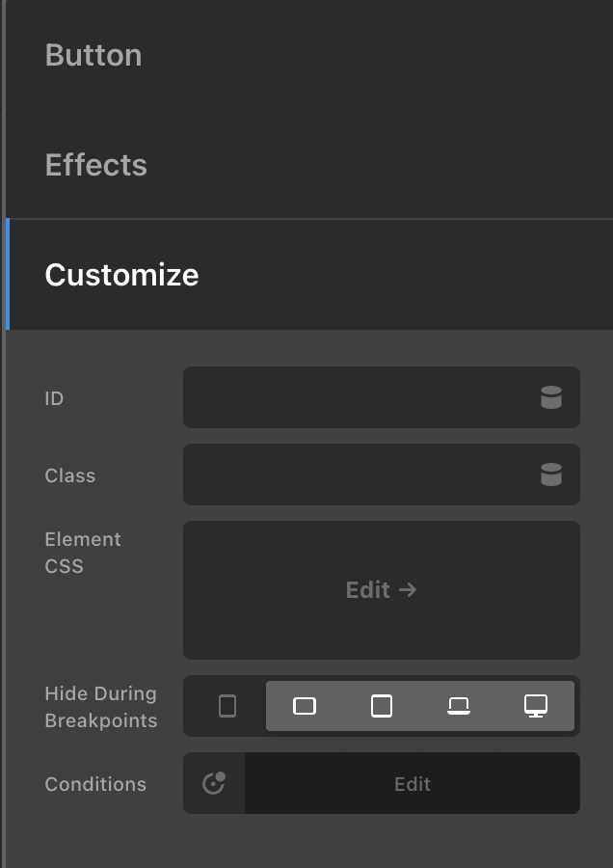Image resolution: width=613 pixels, height=868 pixels.
Task: Open the Element CSS editor via Edit →
Action: pos(381,590)
